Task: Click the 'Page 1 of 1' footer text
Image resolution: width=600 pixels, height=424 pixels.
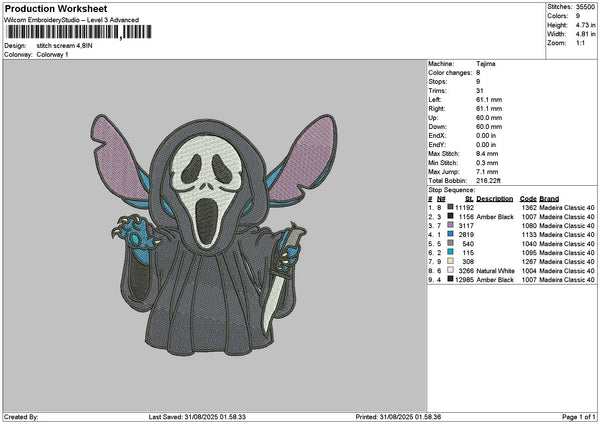Action: pos(579,417)
